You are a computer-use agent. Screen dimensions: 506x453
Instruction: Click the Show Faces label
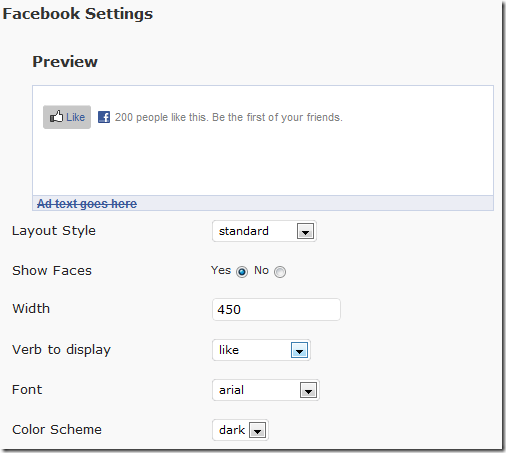pos(52,270)
